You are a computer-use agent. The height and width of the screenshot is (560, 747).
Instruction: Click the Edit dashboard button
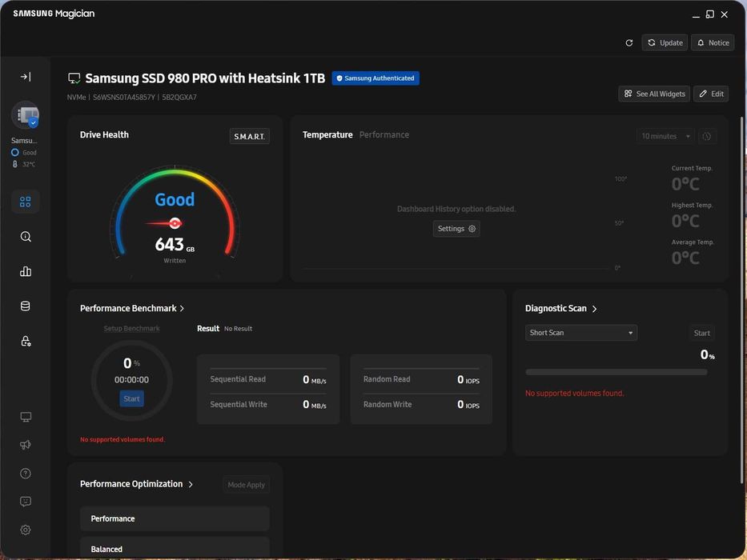(x=711, y=94)
